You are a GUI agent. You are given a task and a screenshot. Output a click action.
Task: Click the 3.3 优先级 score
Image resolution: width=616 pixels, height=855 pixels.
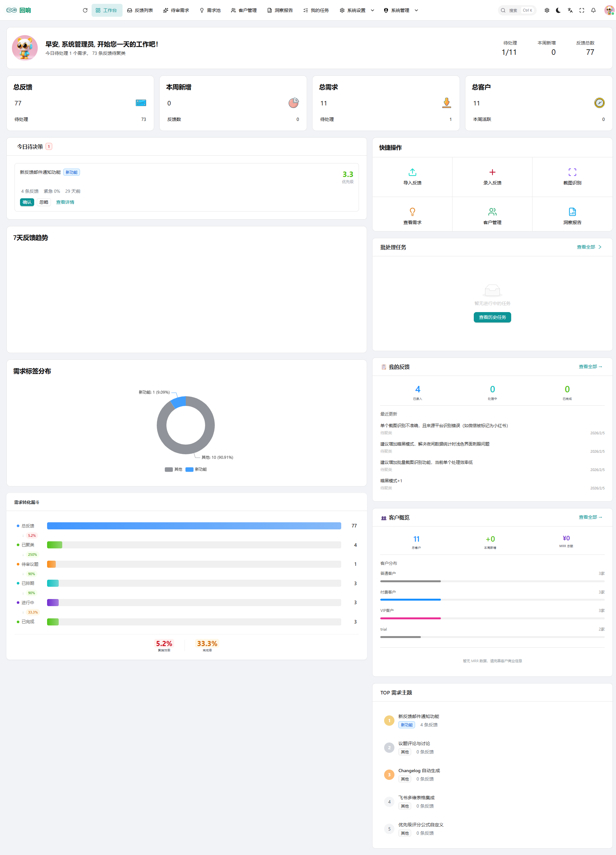pyautogui.click(x=348, y=174)
